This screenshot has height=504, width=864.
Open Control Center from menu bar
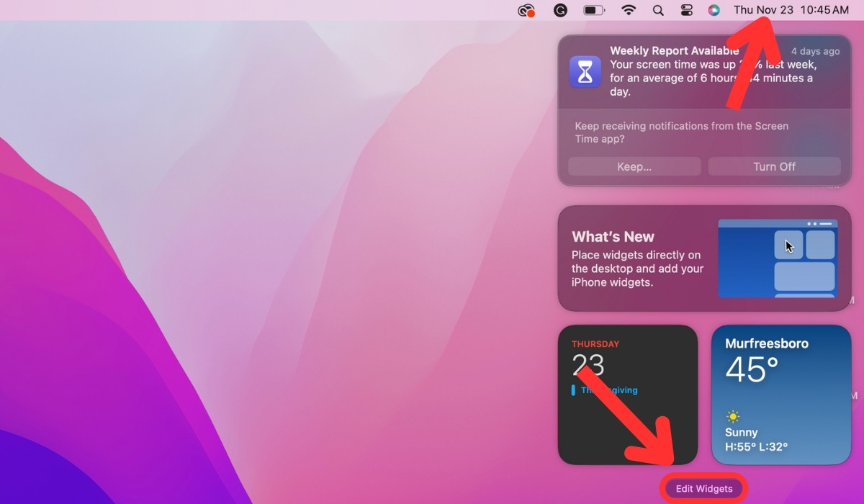tap(686, 10)
